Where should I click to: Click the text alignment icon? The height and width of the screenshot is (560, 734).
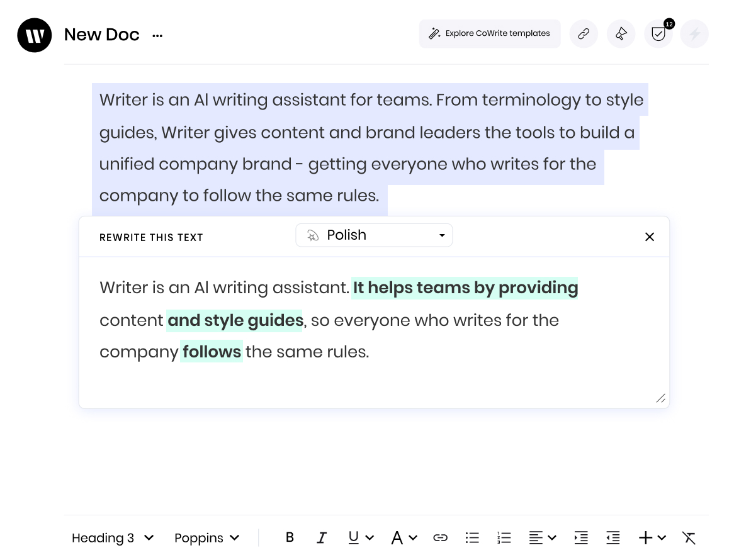coord(536,538)
